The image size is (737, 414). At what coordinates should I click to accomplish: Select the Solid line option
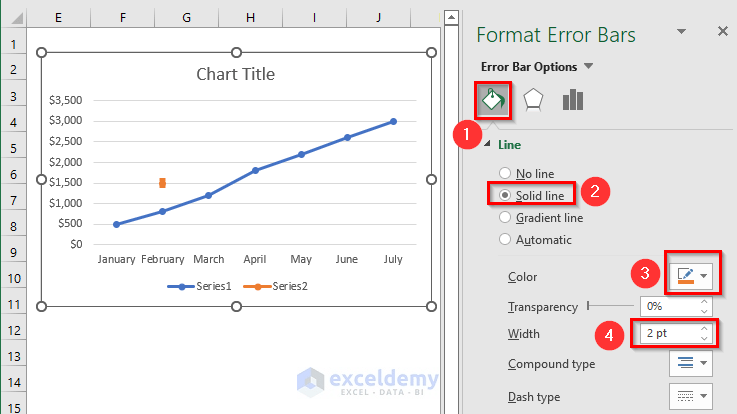click(x=533, y=195)
